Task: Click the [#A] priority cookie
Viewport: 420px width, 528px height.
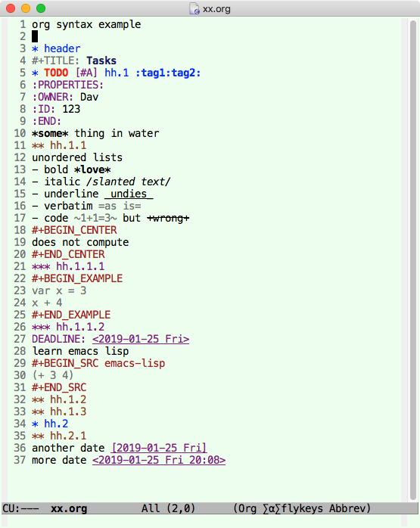Action: point(86,73)
